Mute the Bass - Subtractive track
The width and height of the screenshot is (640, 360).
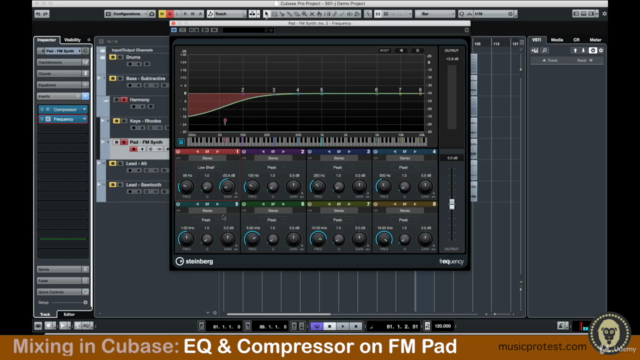click(x=113, y=78)
